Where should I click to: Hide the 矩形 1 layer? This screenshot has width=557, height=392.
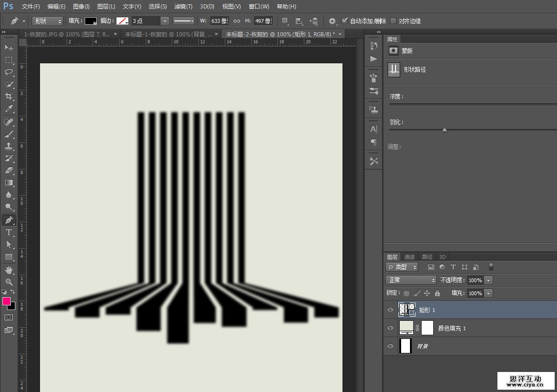[x=390, y=310]
